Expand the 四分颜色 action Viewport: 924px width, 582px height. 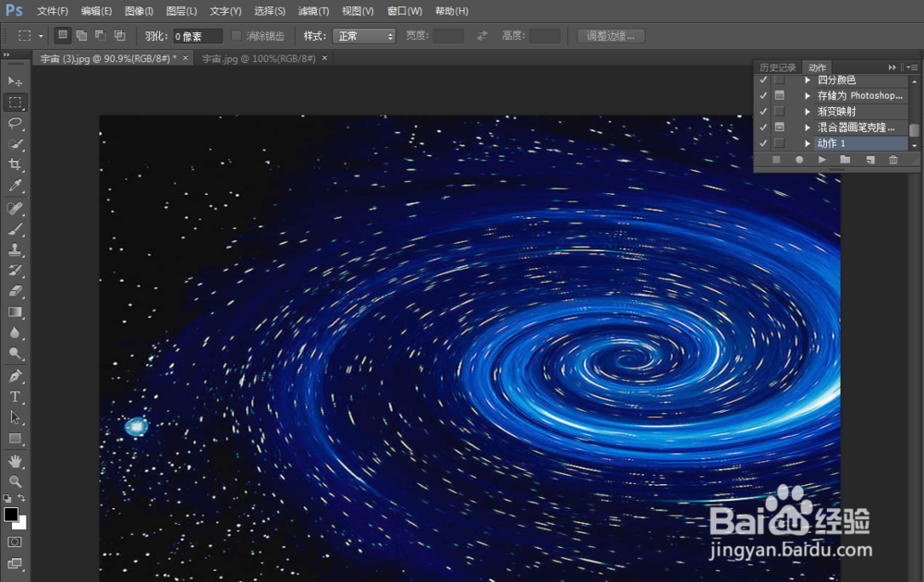(808, 79)
